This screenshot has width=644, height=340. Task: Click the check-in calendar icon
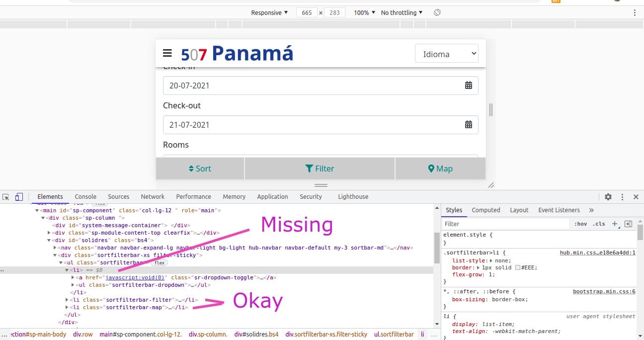point(468,85)
